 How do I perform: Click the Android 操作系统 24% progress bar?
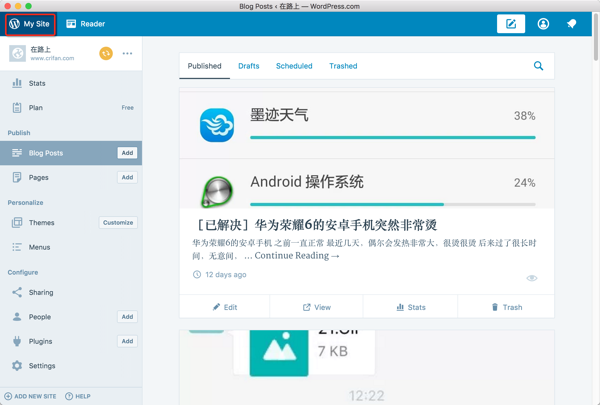(393, 204)
